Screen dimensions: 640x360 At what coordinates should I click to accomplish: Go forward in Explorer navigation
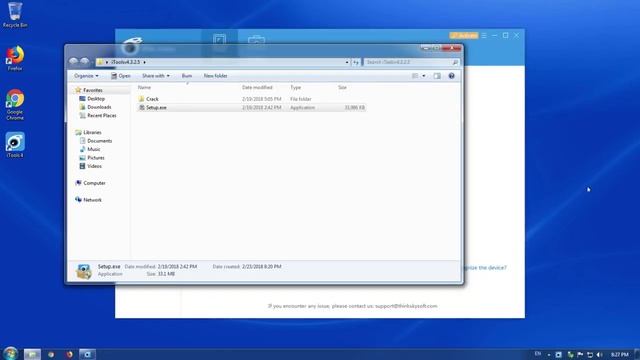point(84,62)
